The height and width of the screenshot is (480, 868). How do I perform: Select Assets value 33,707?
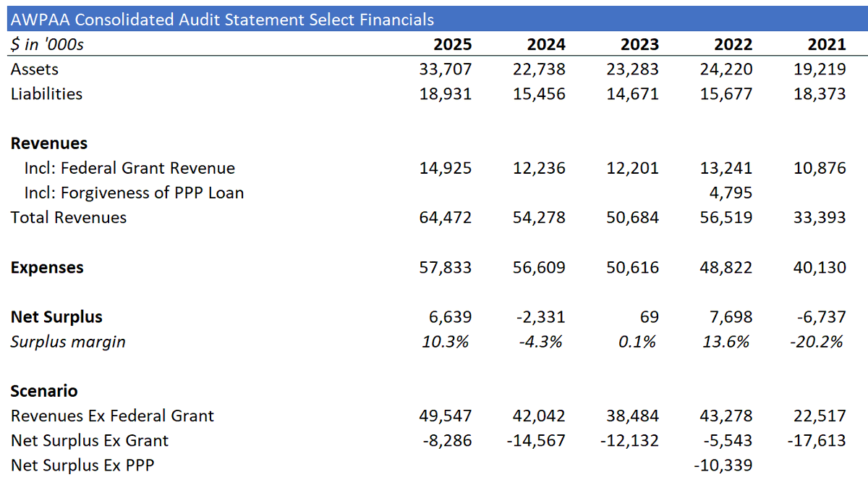pyautogui.click(x=446, y=70)
